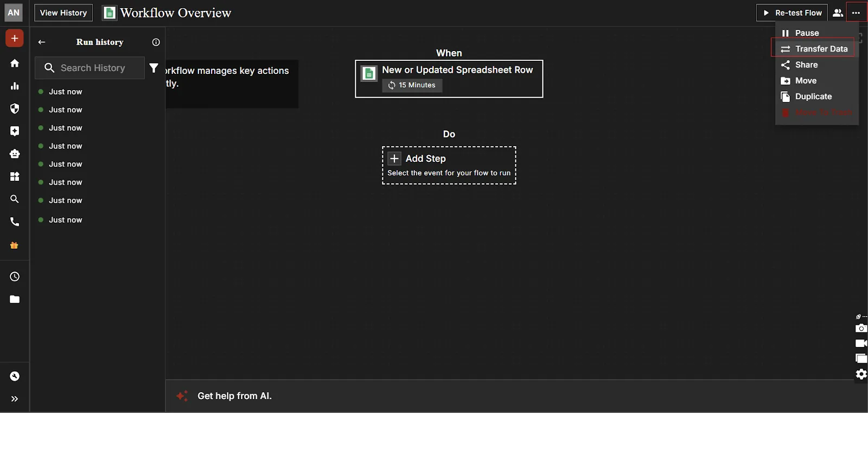This screenshot has width=868, height=467.
Task: Select Move To Trash from the menu
Action: (x=817, y=112)
